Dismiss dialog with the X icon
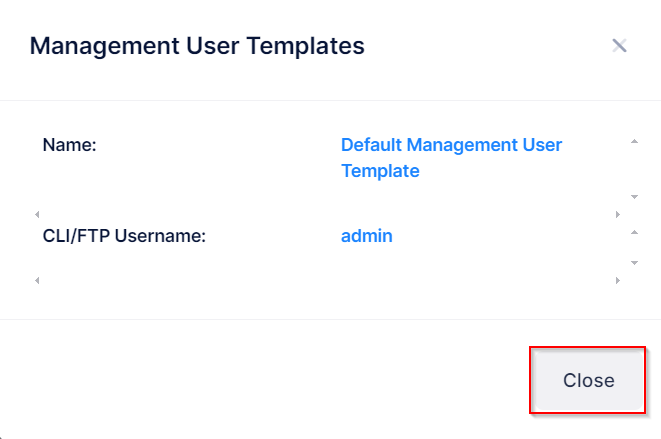This screenshot has width=661, height=439. [619, 45]
